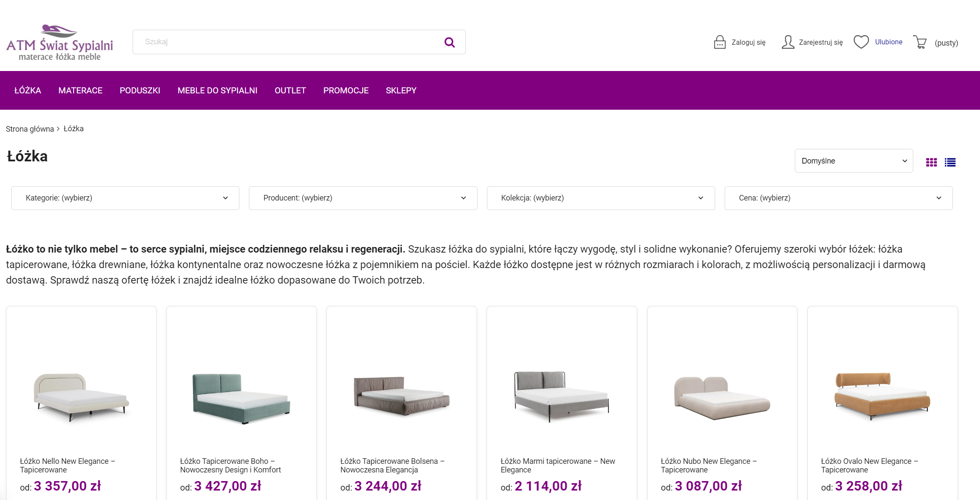Expand the Kategorie filter dropdown
The image size is (980, 500).
pos(125,198)
